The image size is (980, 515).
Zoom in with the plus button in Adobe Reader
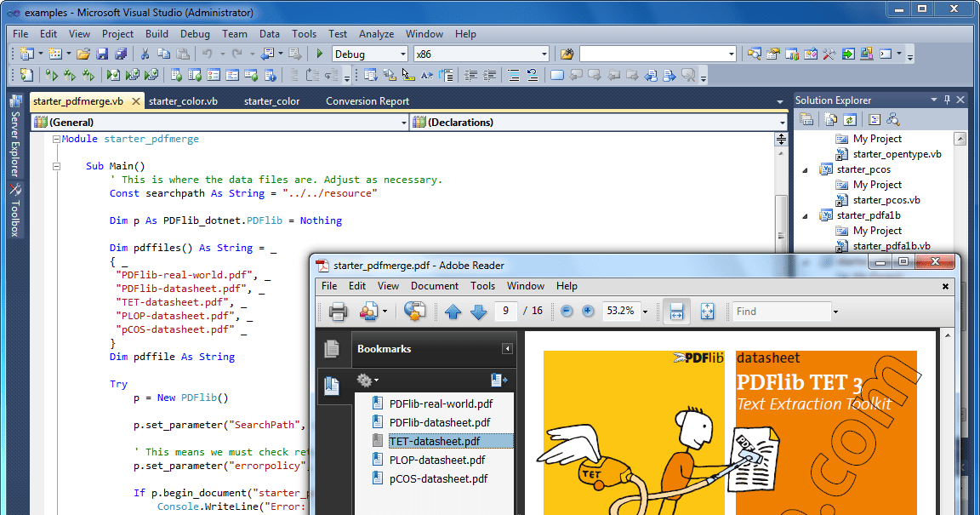[588, 311]
